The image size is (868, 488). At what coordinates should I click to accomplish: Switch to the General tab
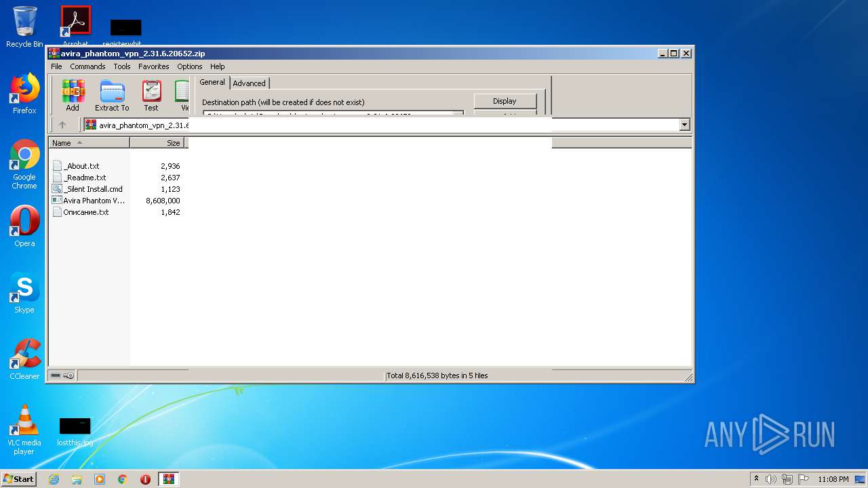[212, 82]
